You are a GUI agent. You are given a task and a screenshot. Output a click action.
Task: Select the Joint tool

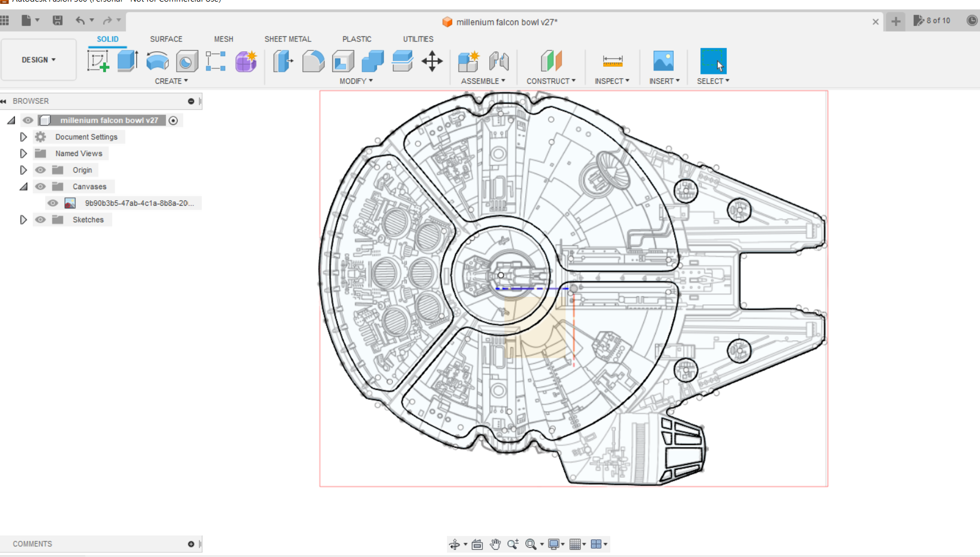click(x=499, y=61)
